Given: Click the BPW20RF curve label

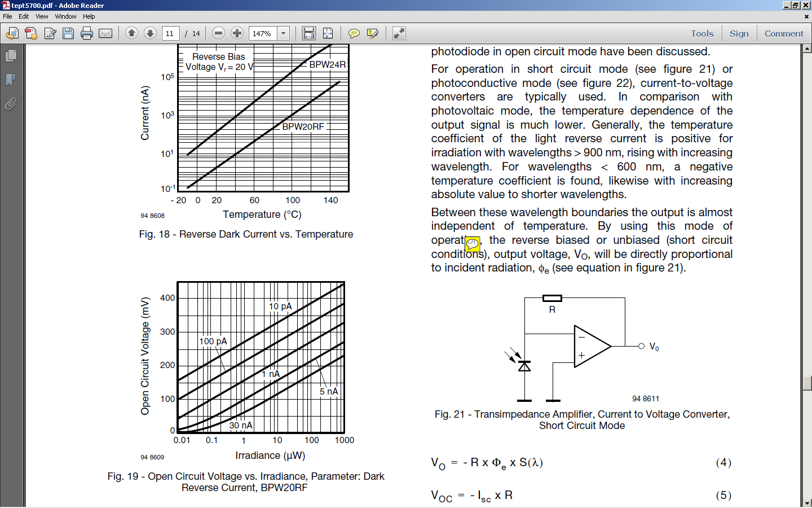Looking at the screenshot, I should (303, 126).
